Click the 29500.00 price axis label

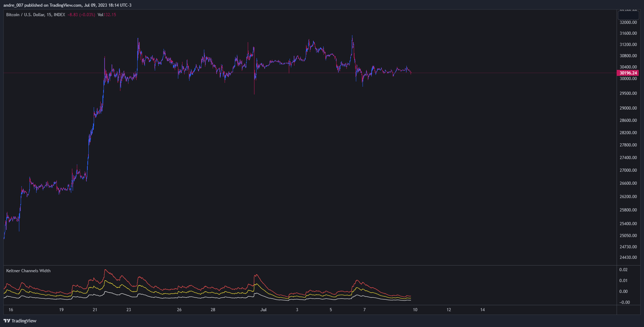628,93
